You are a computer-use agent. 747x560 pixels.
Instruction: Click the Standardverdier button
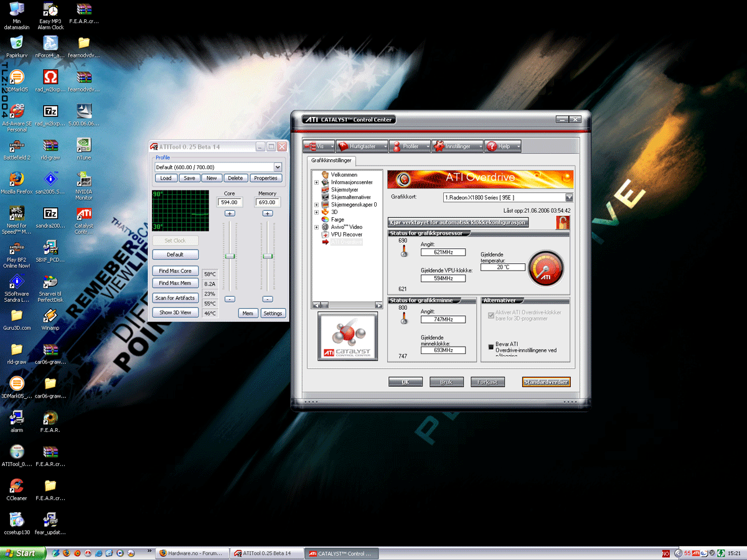pos(546,382)
